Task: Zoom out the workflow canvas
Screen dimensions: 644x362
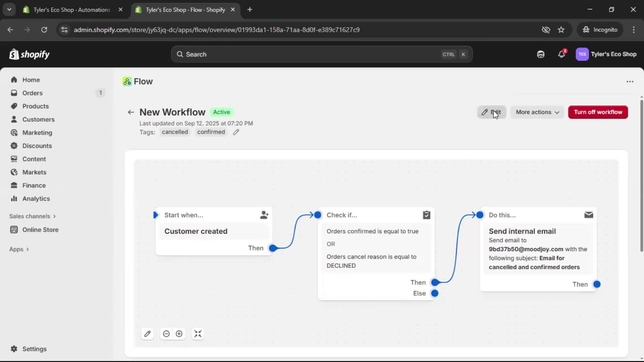Action: pyautogui.click(x=166, y=334)
